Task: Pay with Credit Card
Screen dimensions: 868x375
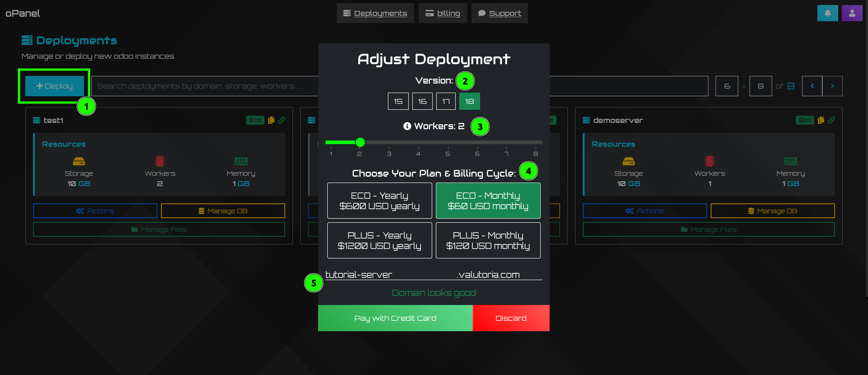Action: (396, 318)
